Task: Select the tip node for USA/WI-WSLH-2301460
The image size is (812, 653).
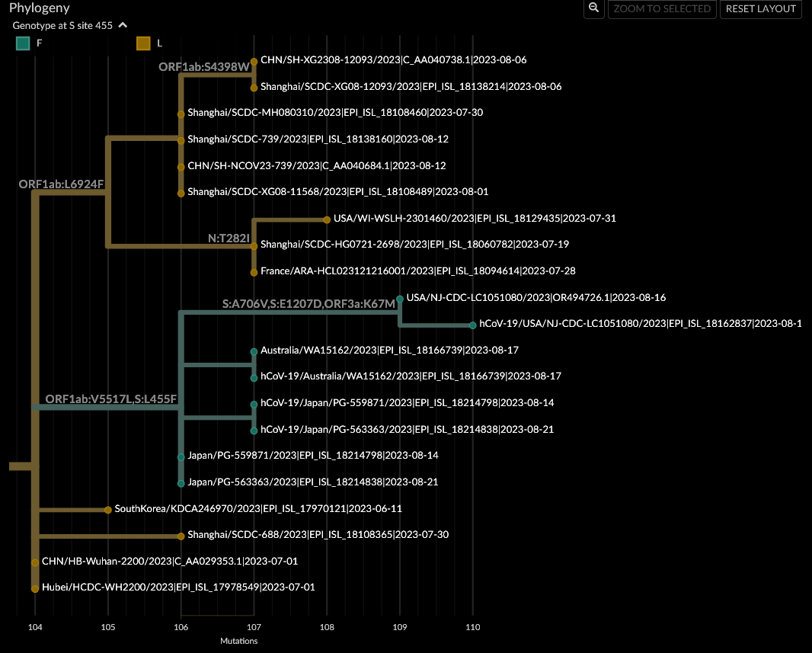Action: 325,218
